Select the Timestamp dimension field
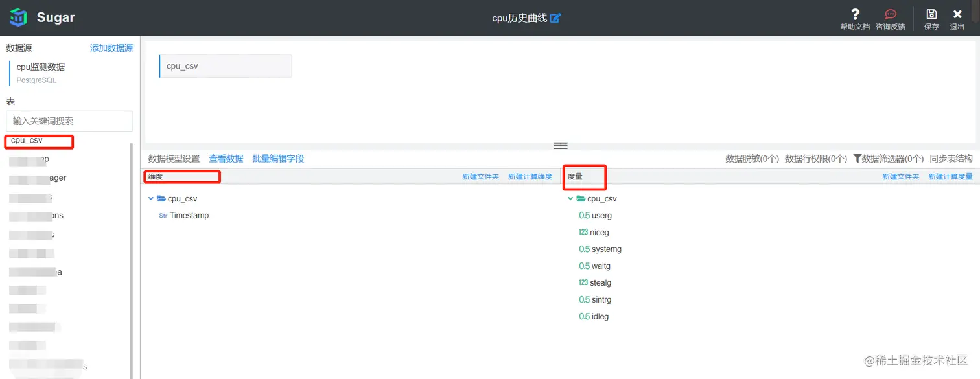The image size is (980, 379). coord(189,216)
